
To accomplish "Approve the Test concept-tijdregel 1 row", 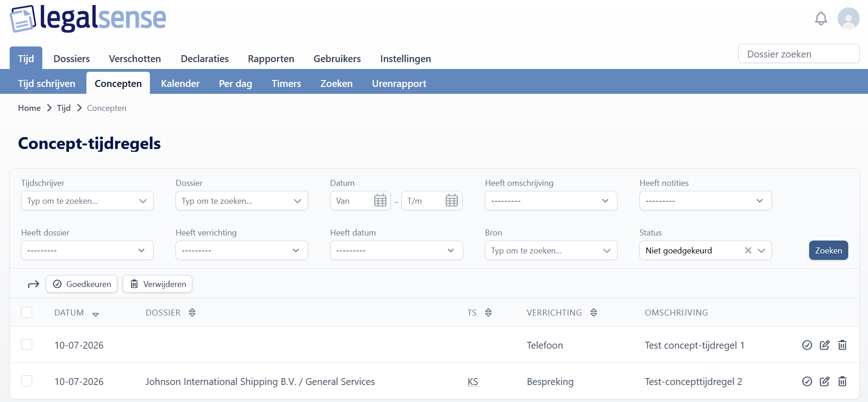I will point(807,345).
